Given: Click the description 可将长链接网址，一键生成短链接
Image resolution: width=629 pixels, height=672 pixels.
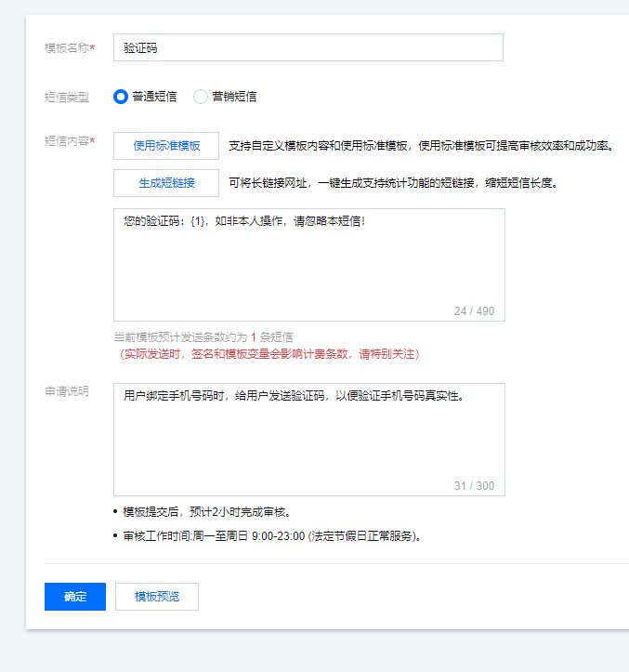Looking at the screenshot, I should tap(393, 183).
